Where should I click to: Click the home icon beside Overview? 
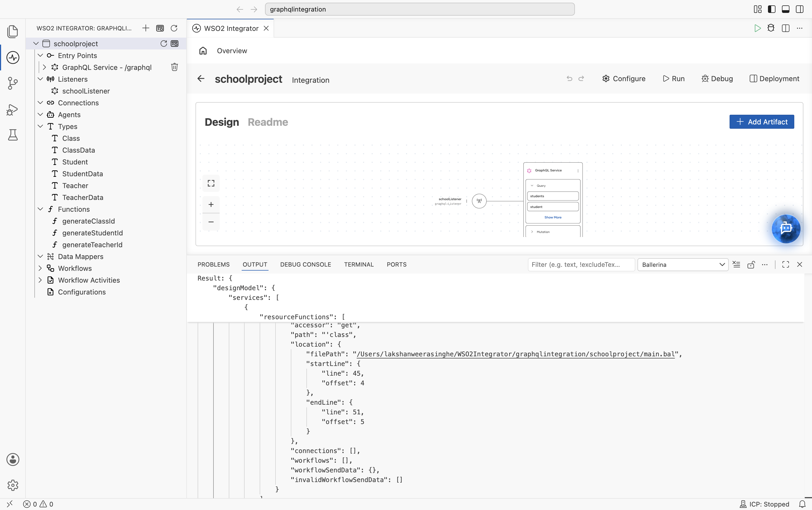point(203,51)
